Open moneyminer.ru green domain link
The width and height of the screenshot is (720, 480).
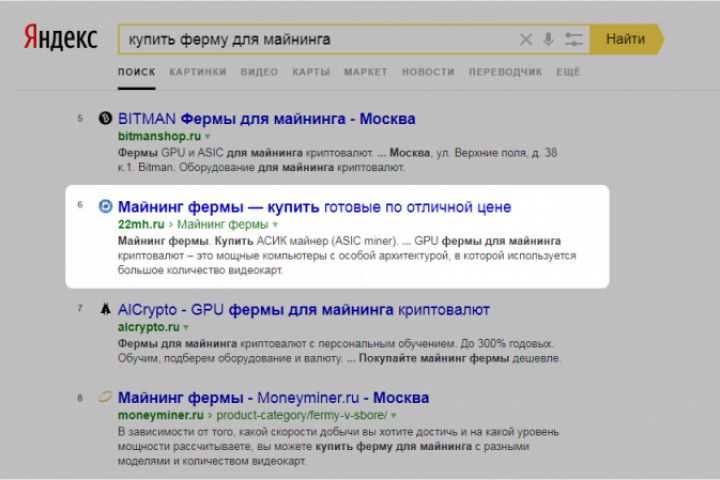tap(161, 415)
